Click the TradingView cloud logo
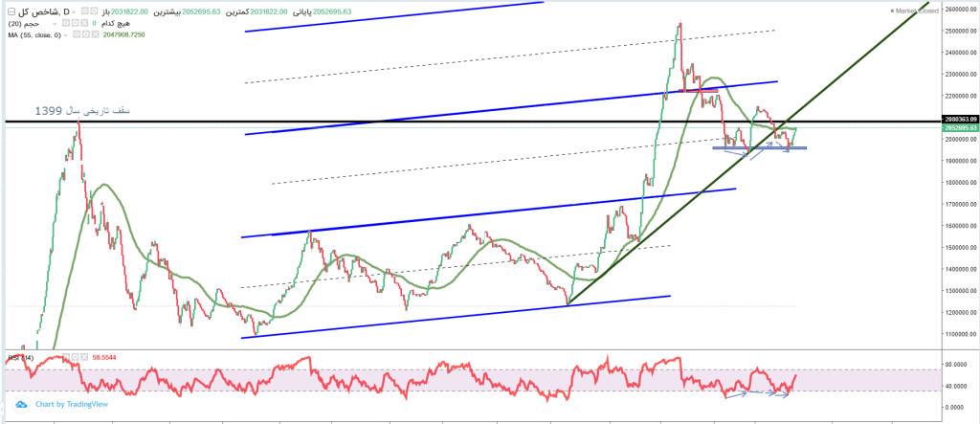 (x=21, y=404)
